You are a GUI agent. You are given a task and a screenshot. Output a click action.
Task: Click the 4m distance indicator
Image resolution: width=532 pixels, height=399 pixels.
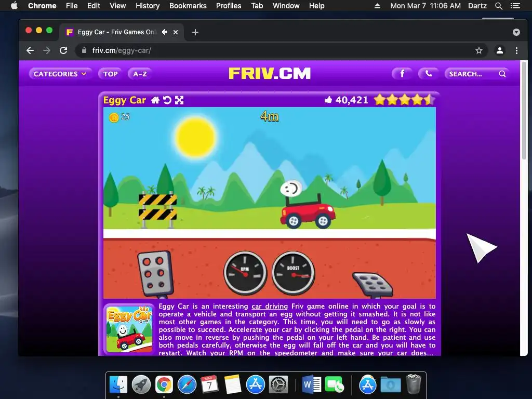[x=270, y=116]
